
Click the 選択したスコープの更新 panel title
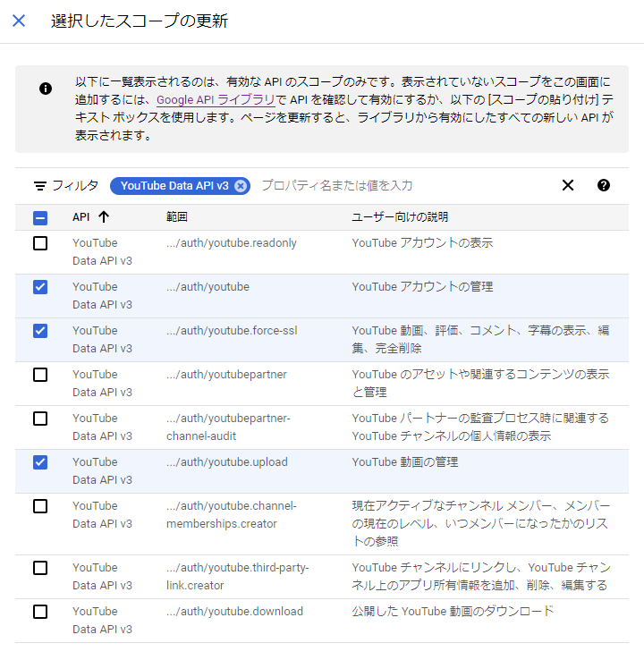point(140,21)
